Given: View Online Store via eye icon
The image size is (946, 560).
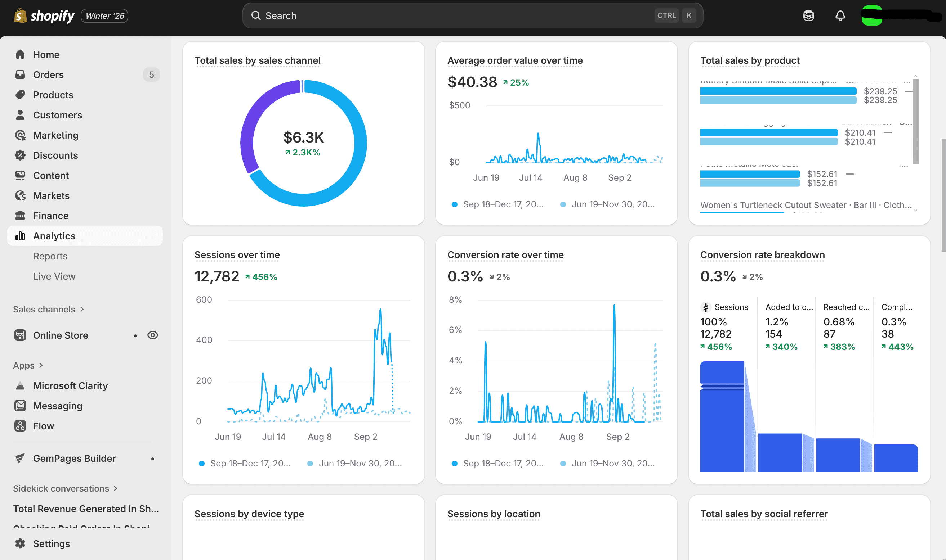Looking at the screenshot, I should point(153,335).
